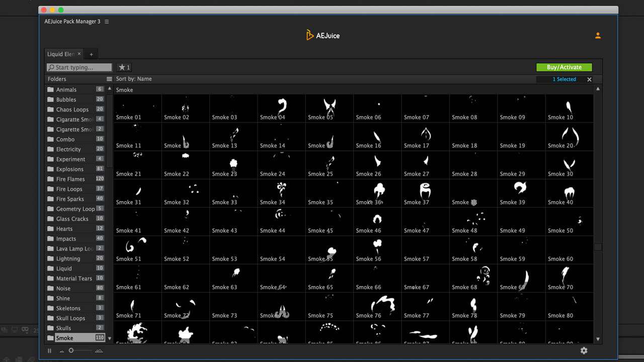Open the AEJuice Pack Manager panel menu
This screenshot has height=362, width=644.
pyautogui.click(x=107, y=22)
